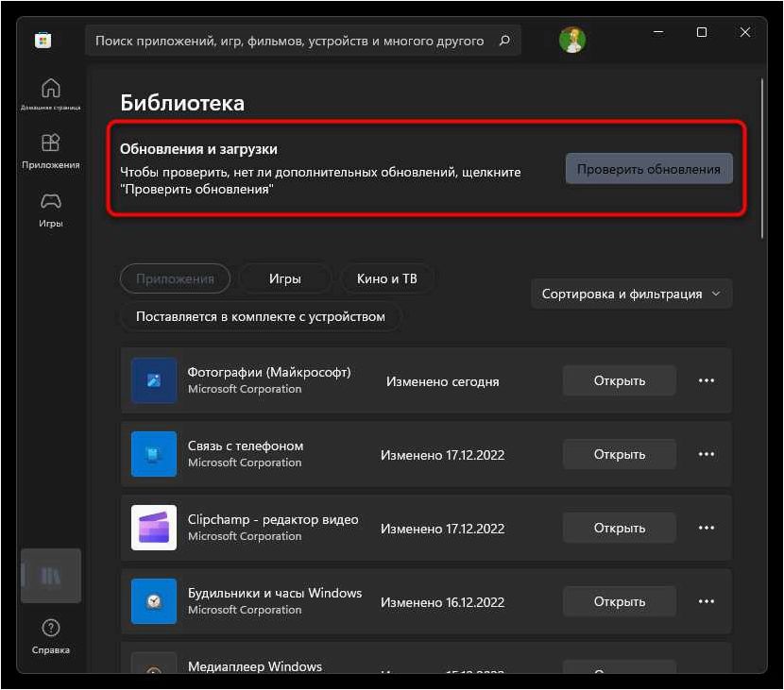Click the Clipchamp app icon
Screen dimensions: 784x690
pyautogui.click(x=154, y=528)
